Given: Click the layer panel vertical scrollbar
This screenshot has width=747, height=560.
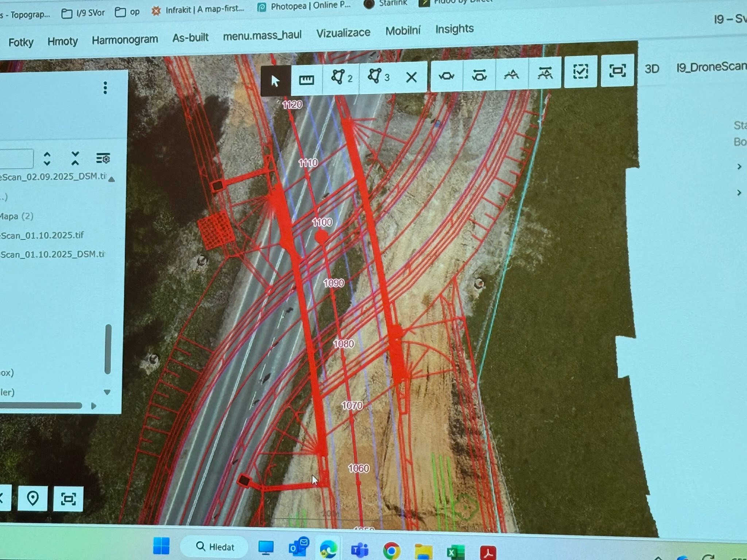Looking at the screenshot, I should click(108, 349).
